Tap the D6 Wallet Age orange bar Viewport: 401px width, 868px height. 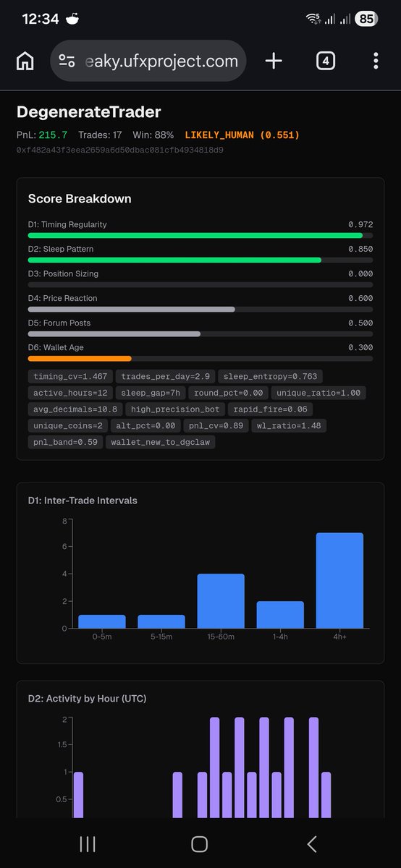80,358
